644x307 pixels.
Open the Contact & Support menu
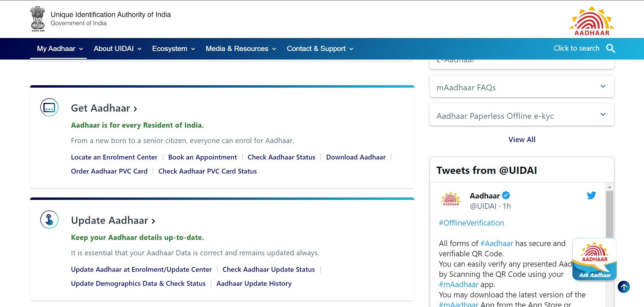coord(320,49)
